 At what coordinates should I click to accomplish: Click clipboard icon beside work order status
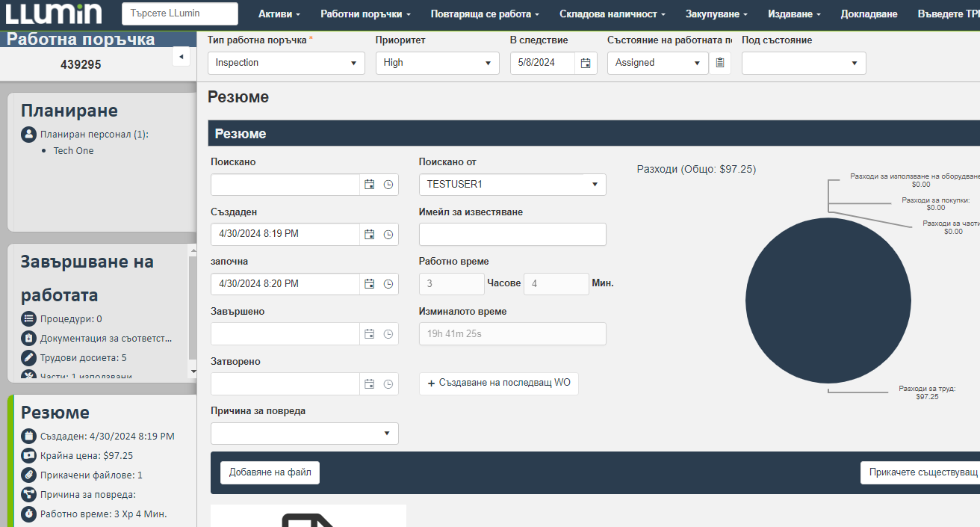coord(720,64)
